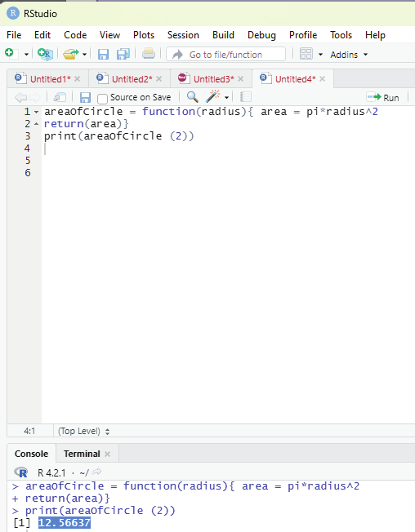This screenshot has width=415, height=532.
Task: Enable the Source on Save checkbox
Action: pyautogui.click(x=103, y=99)
